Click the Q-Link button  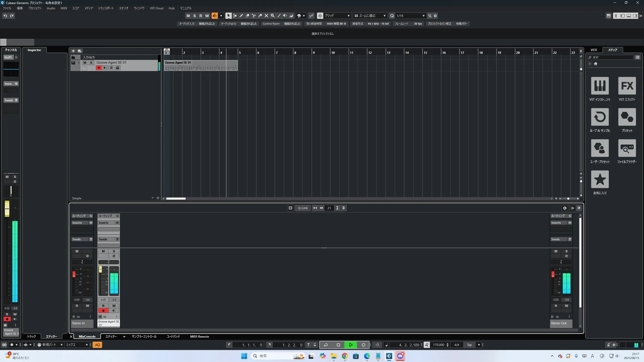[x=303, y=208]
